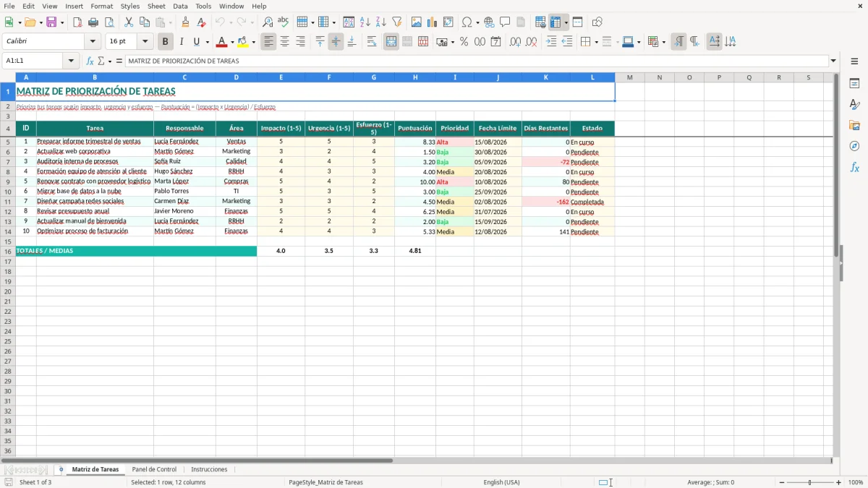Click the Copy icon in the toolbar
The height and width of the screenshot is (488, 868).
pos(145,22)
